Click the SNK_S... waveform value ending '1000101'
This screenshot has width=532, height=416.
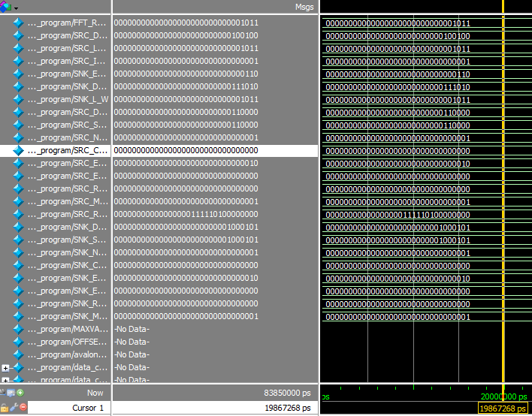tap(397, 240)
